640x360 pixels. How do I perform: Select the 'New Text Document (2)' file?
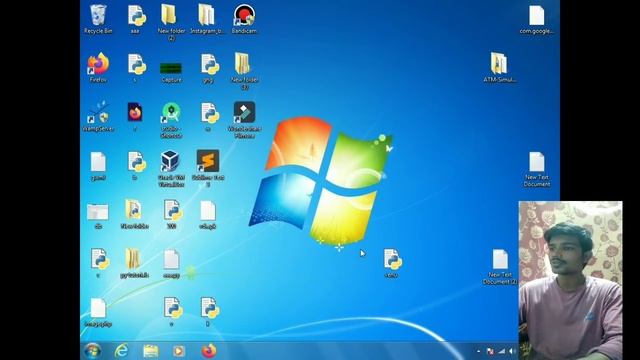coord(500,267)
